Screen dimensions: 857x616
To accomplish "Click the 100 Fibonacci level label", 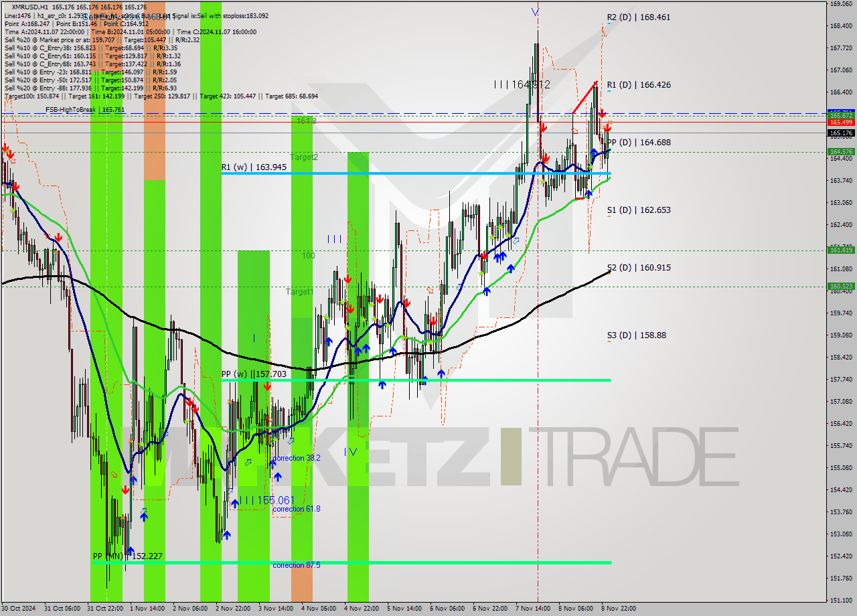I will [308, 256].
